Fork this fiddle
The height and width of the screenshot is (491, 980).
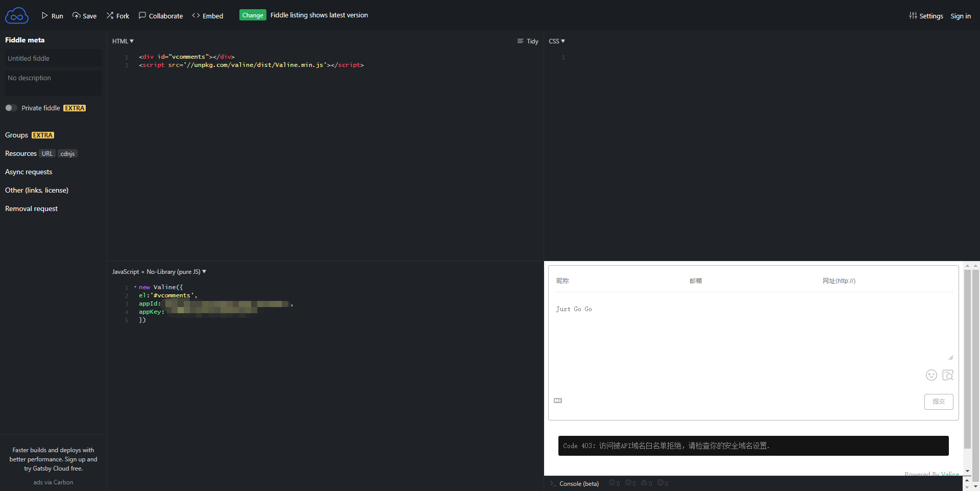(x=117, y=16)
